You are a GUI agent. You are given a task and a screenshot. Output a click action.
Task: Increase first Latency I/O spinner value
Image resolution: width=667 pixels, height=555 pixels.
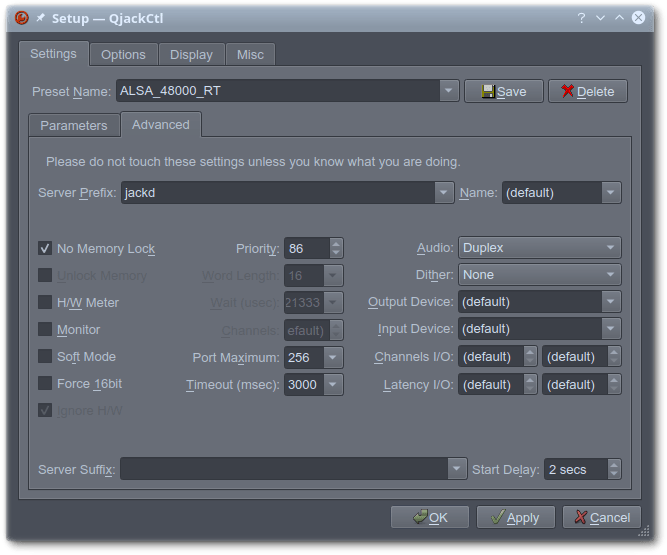click(x=530, y=379)
